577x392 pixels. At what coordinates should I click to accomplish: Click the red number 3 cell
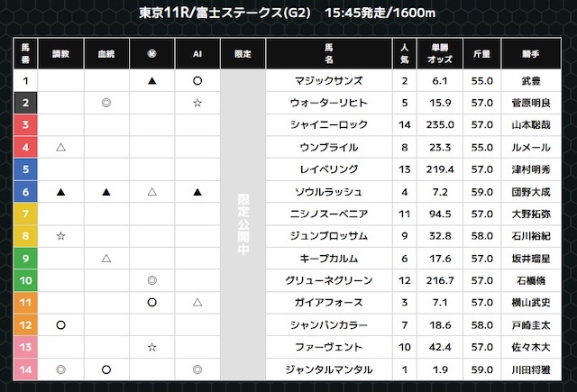pyautogui.click(x=25, y=125)
